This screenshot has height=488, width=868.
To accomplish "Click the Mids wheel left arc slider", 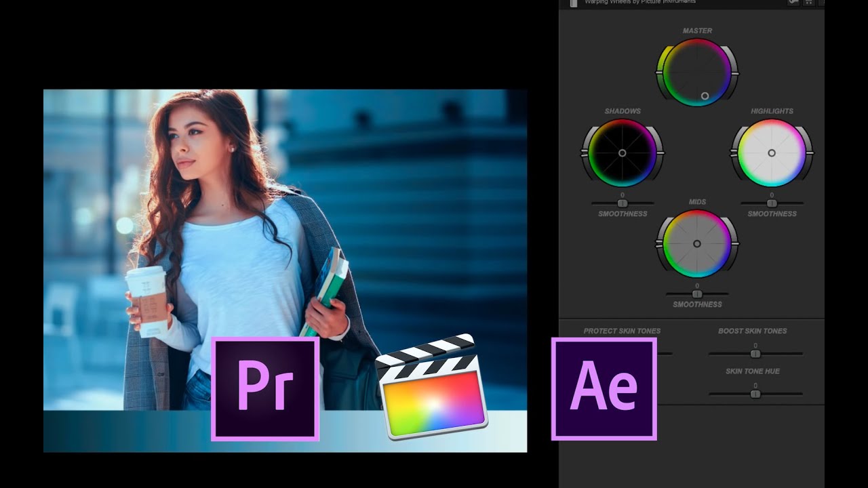I will pos(659,244).
